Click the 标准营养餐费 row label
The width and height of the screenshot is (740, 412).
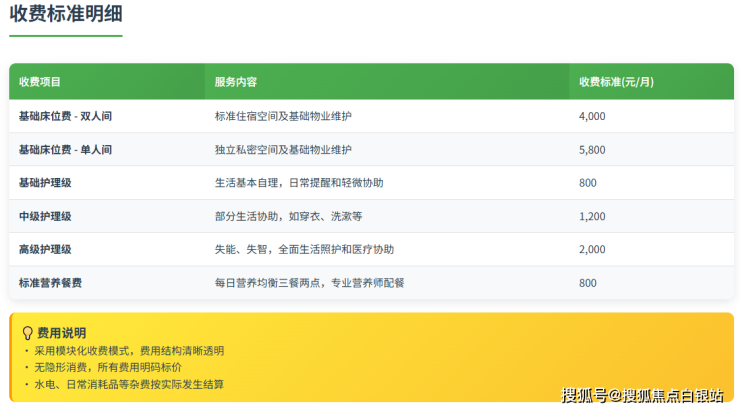(50, 283)
